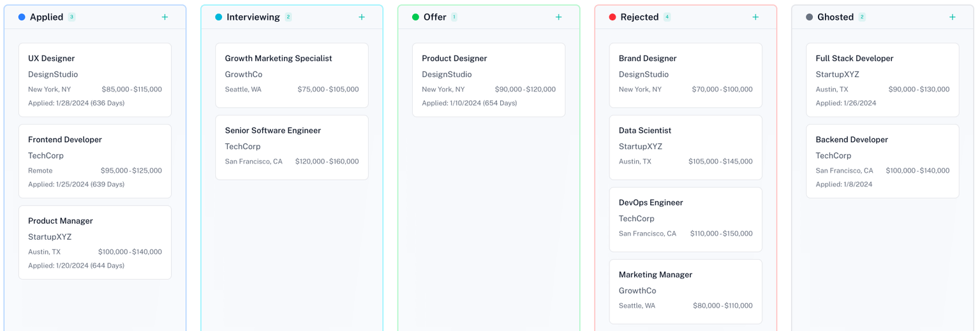The width and height of the screenshot is (980, 331).
Task: Open the Data Scientist card
Action: click(x=685, y=147)
